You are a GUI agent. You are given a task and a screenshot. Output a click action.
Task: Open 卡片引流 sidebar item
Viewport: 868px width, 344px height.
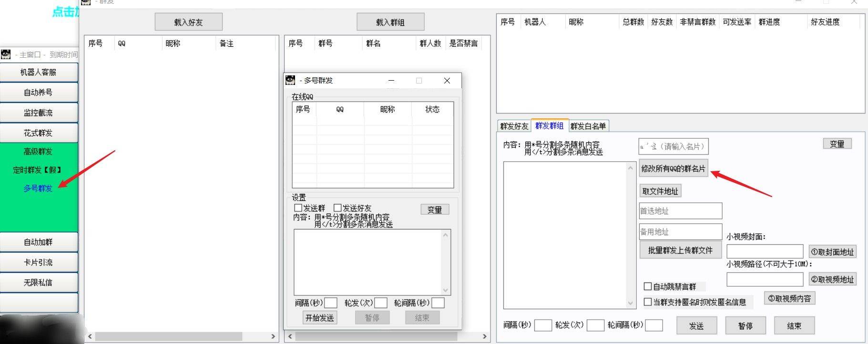[x=39, y=262]
